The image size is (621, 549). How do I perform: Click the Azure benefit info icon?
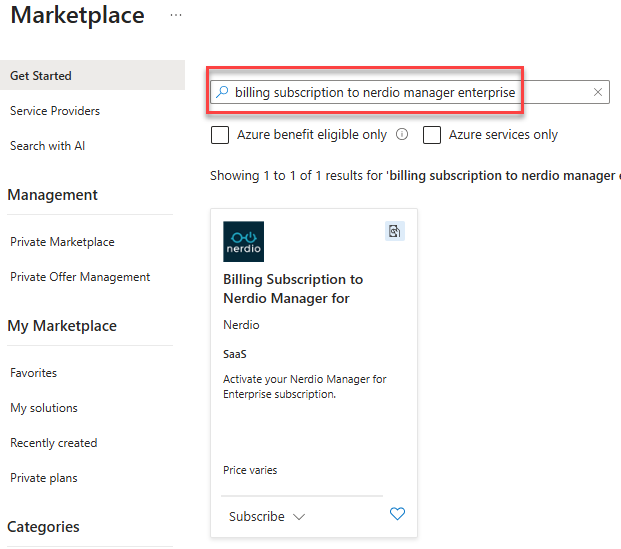click(x=402, y=135)
